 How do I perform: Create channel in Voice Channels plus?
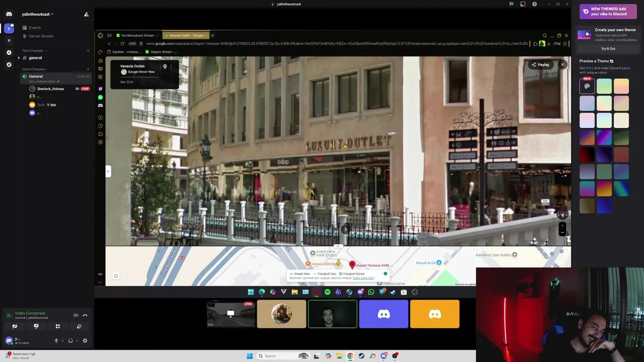click(x=88, y=69)
